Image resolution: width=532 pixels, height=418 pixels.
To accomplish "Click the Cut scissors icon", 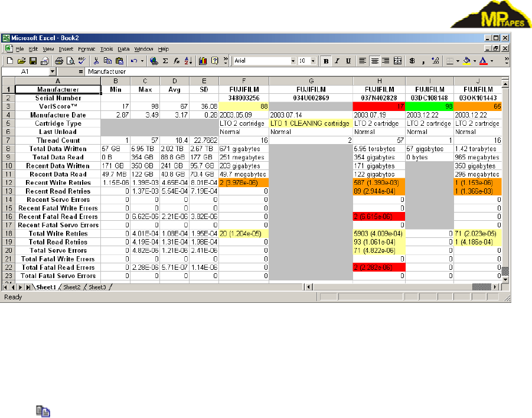I will tap(96, 61).
